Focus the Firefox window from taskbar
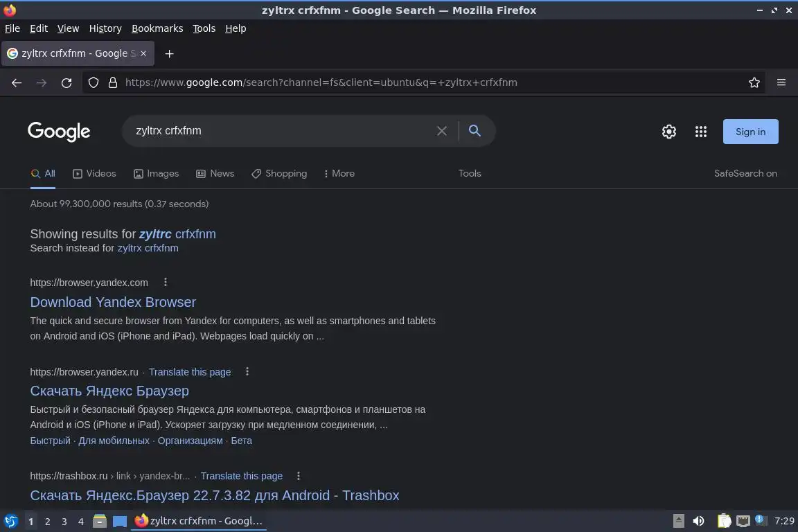798x532 pixels. 199,521
